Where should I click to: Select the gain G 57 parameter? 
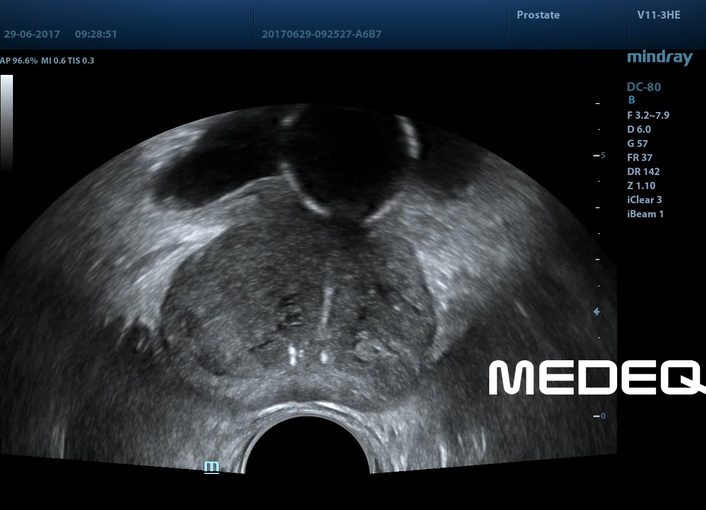point(637,143)
